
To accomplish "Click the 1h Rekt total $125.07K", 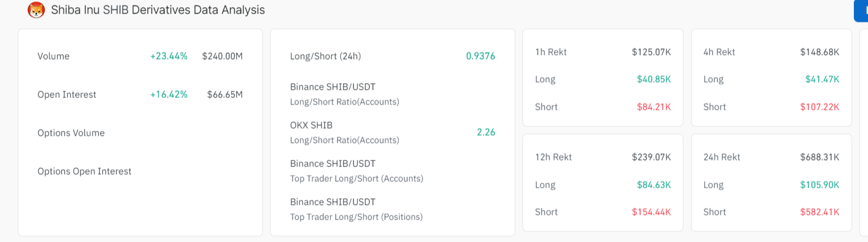I will pyautogui.click(x=652, y=52).
